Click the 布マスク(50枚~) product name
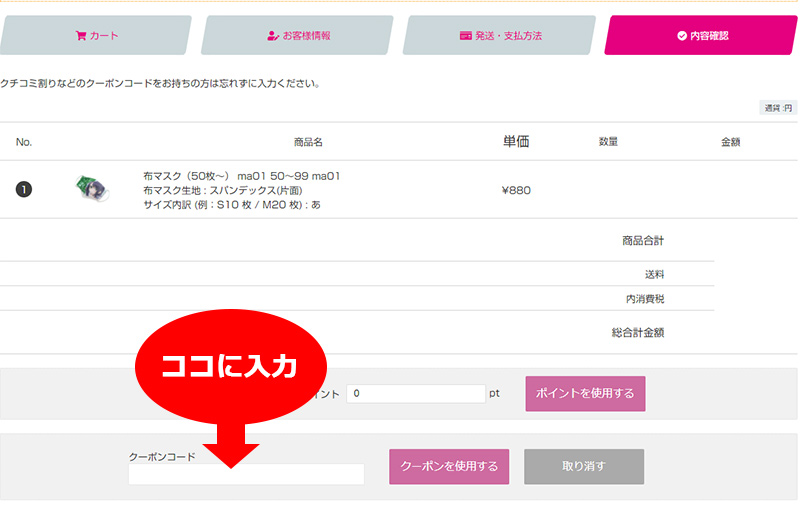Viewport: 800px width, 505px height. 241,176
